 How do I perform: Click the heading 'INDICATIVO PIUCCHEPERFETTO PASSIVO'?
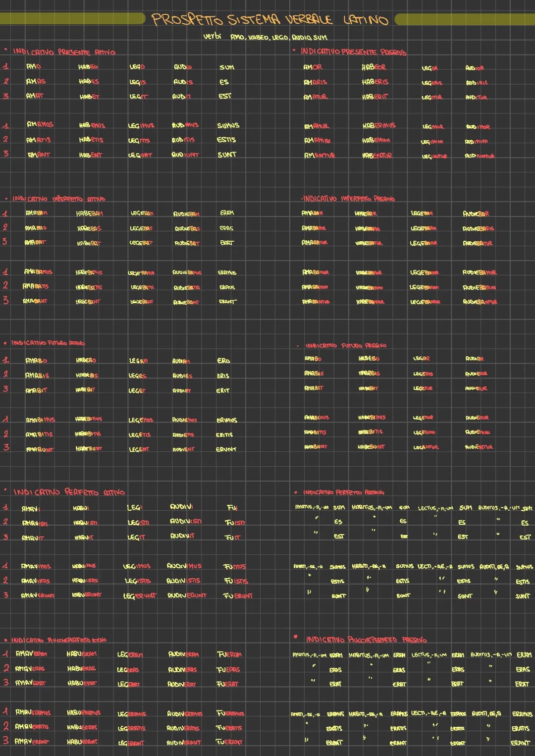[366, 640]
